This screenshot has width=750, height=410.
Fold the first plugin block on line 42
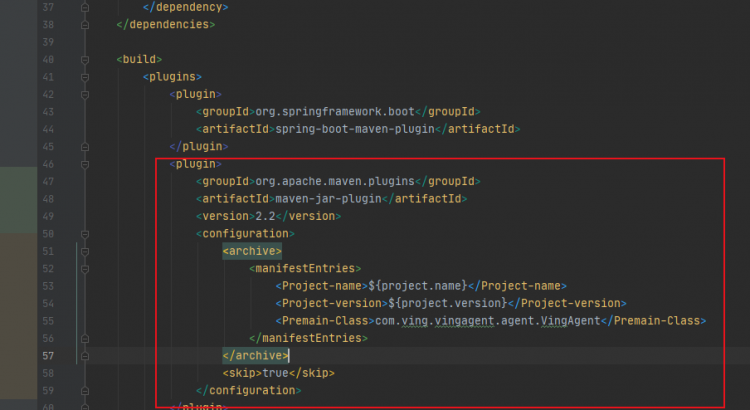(84, 94)
